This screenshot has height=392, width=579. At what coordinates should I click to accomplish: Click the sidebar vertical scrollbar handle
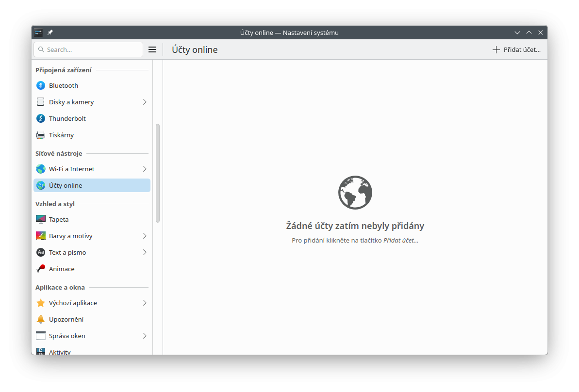tap(158, 173)
